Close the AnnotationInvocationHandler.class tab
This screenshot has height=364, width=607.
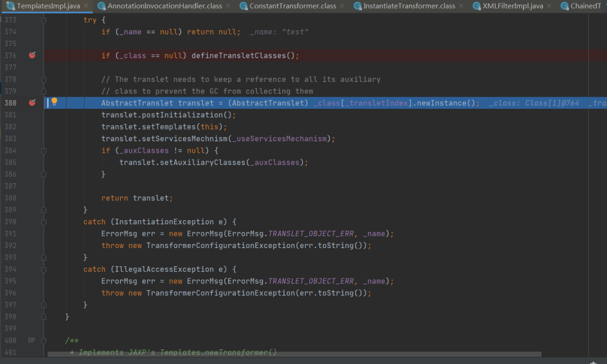(x=228, y=6)
